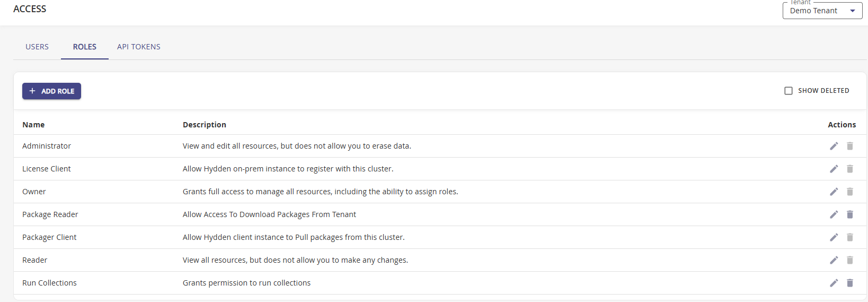This screenshot has height=302, width=868.
Task: Select the Packager Client row name
Action: 49,237
